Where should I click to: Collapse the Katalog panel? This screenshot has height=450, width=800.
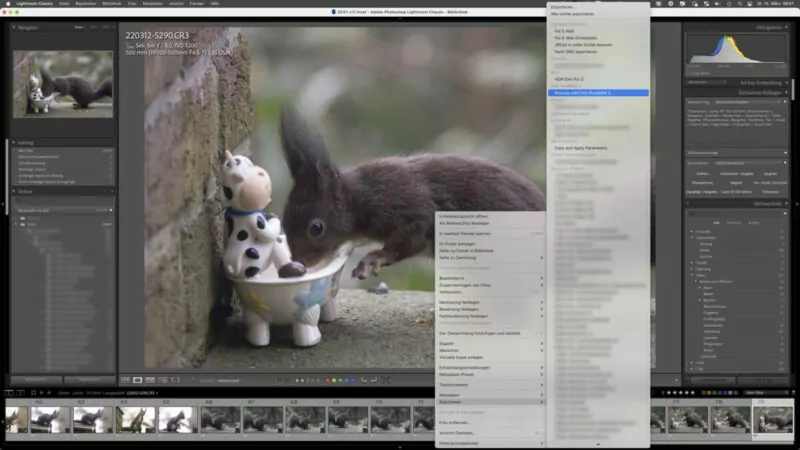14,143
